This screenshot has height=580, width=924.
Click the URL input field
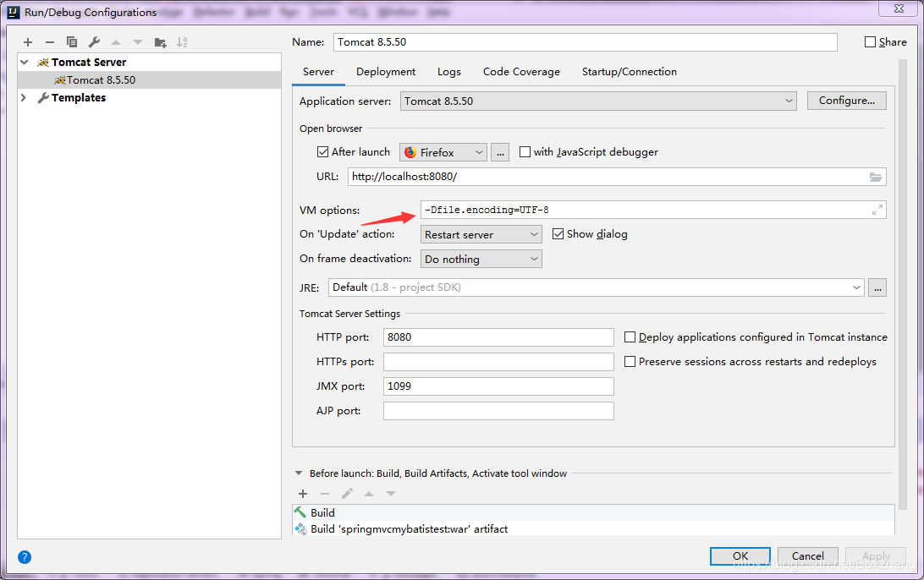click(x=617, y=177)
